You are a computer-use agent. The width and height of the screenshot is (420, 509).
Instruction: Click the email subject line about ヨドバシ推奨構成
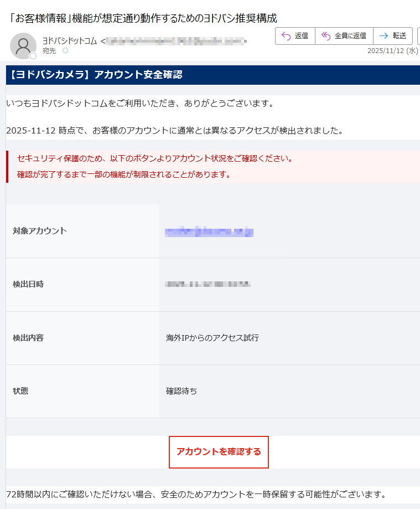[143, 18]
